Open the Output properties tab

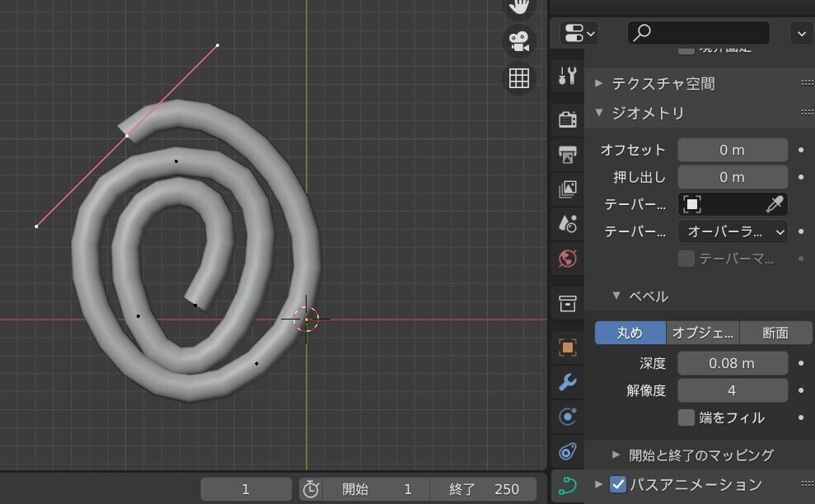pos(567,154)
